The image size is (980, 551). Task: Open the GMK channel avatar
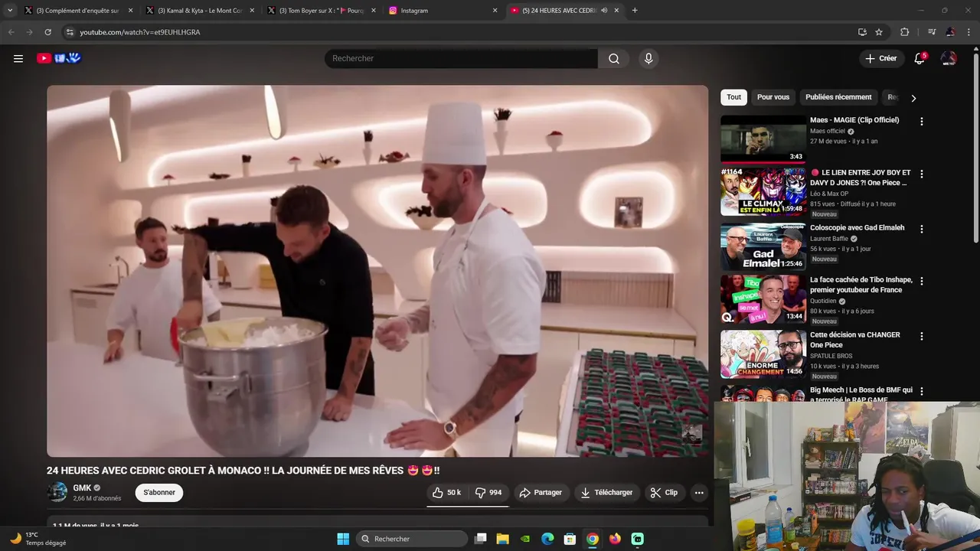57,492
